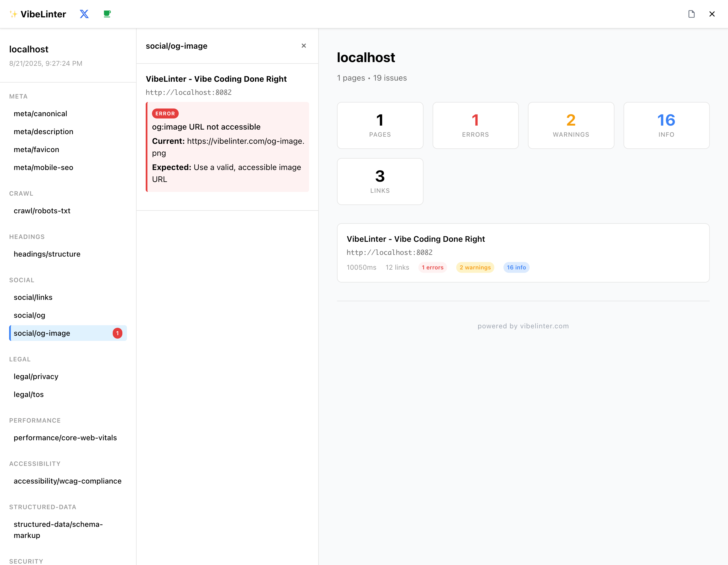Viewport: 728px width, 565px height.
Task: Click http://localhost:8082 in the page card
Action: pos(389,253)
